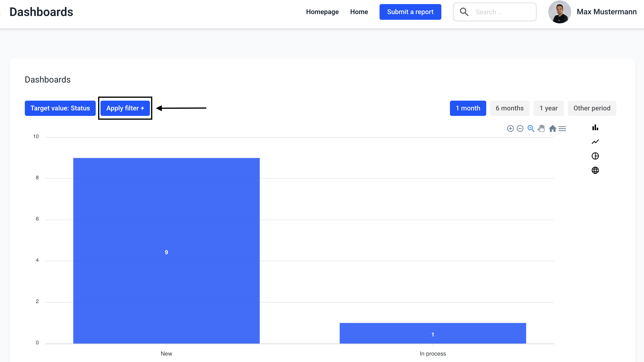Click the chart zoom out minus icon
The image size is (644, 362).
pyautogui.click(x=520, y=128)
